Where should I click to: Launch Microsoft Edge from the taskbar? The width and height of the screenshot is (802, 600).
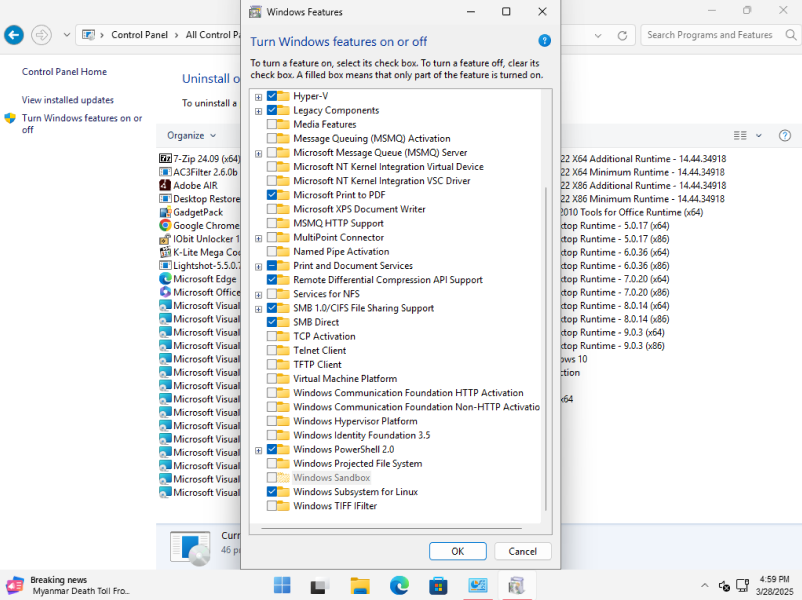click(x=399, y=585)
